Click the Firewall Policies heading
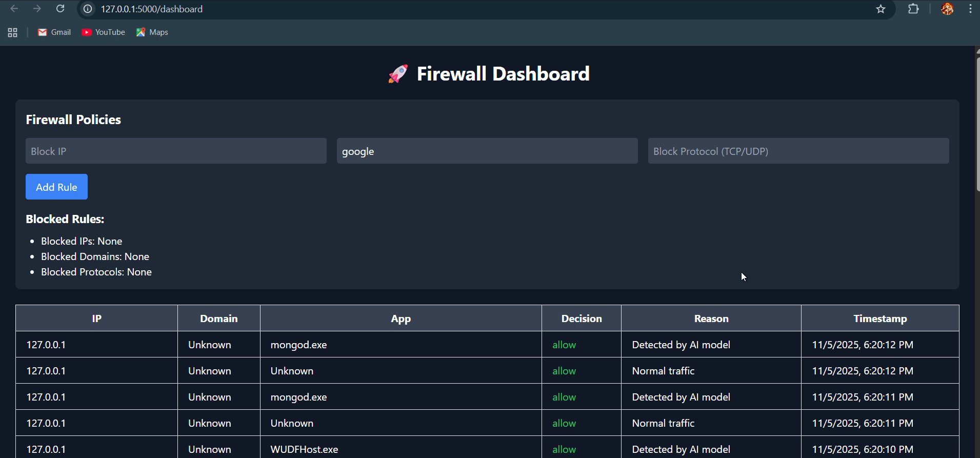The height and width of the screenshot is (458, 980). (73, 120)
